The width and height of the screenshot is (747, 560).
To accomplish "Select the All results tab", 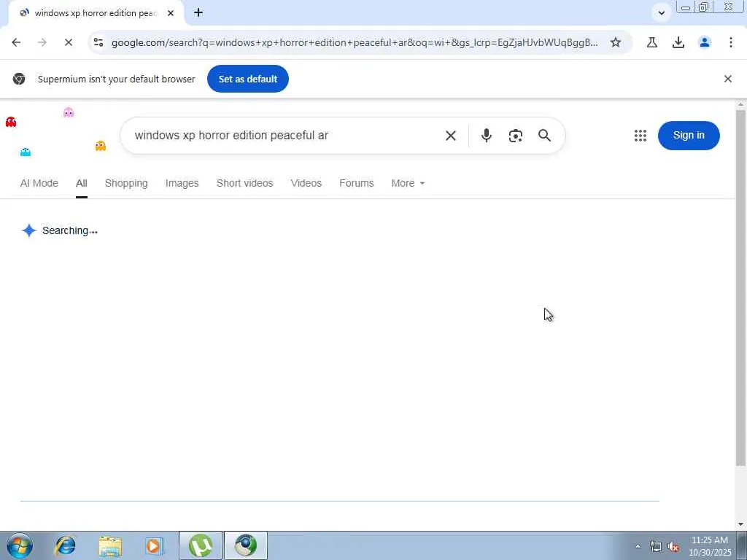I will click(82, 183).
